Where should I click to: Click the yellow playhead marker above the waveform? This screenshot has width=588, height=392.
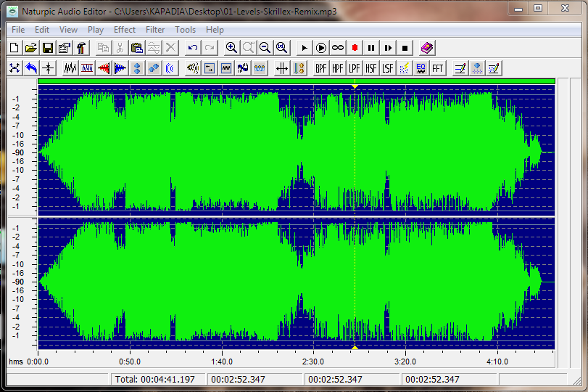pyautogui.click(x=355, y=86)
